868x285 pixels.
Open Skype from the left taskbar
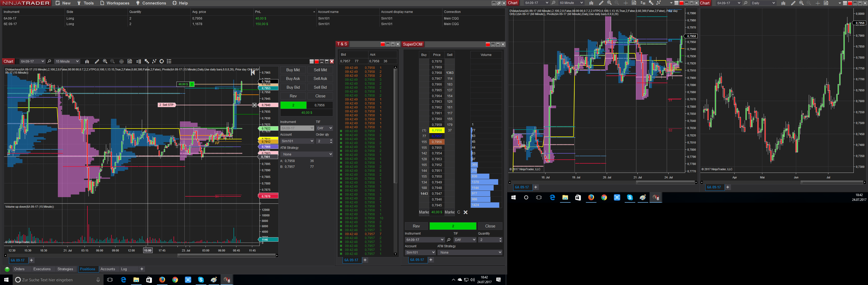201,280
